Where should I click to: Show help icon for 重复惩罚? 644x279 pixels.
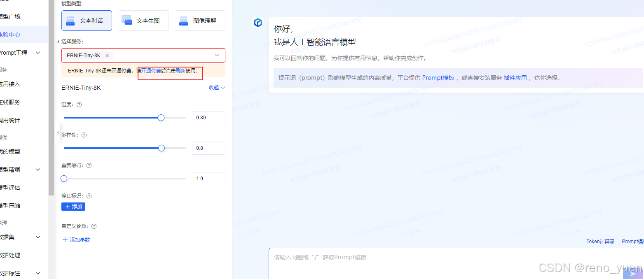pyautogui.click(x=89, y=165)
